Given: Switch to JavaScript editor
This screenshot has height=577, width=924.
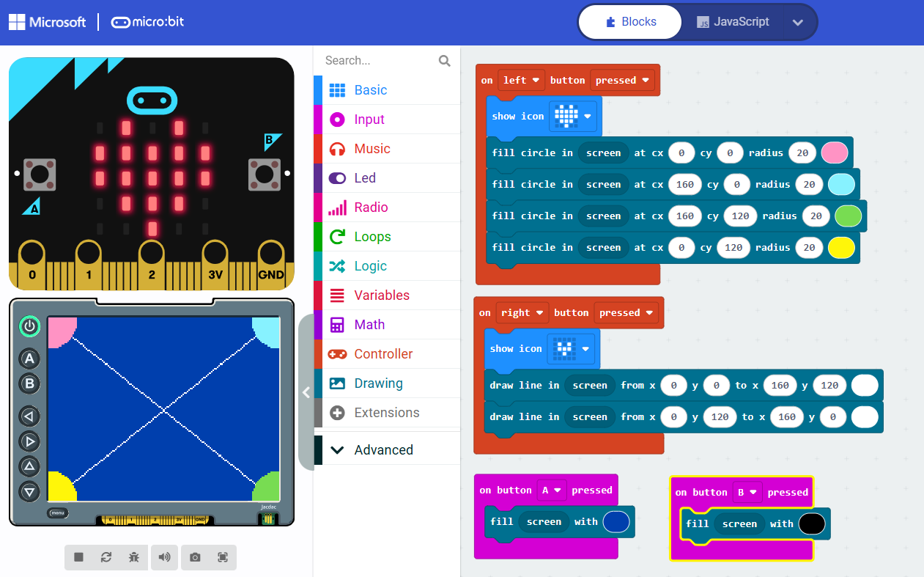Looking at the screenshot, I should tap(732, 22).
